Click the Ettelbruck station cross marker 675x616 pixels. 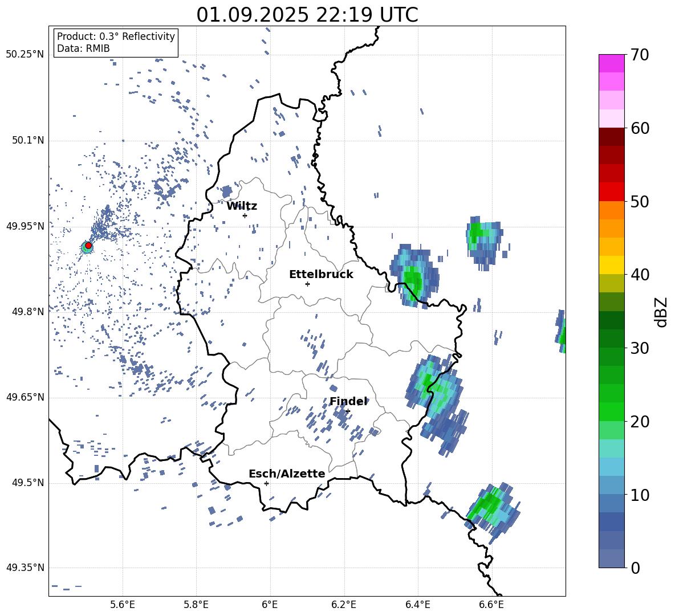307,284
